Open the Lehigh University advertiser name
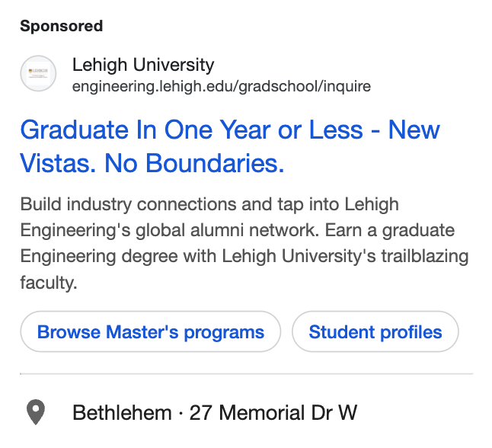Image resolution: width=492 pixels, height=448 pixels. [142, 65]
